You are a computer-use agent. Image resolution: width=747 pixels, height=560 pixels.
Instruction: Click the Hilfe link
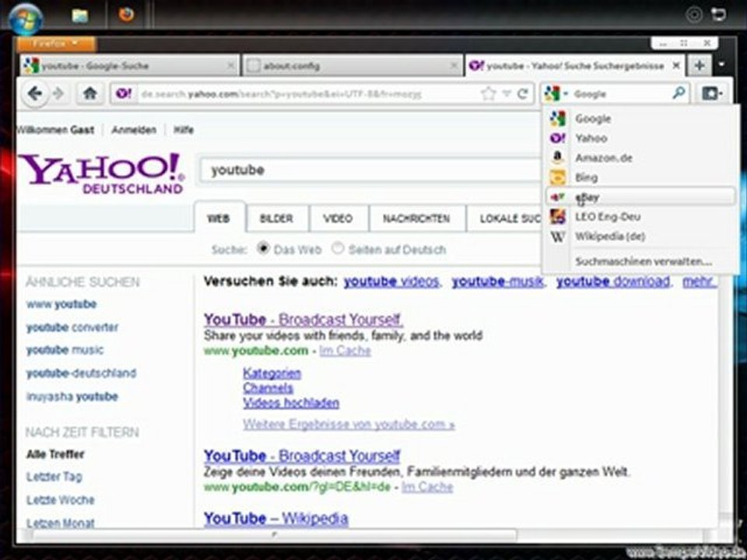[x=184, y=130]
